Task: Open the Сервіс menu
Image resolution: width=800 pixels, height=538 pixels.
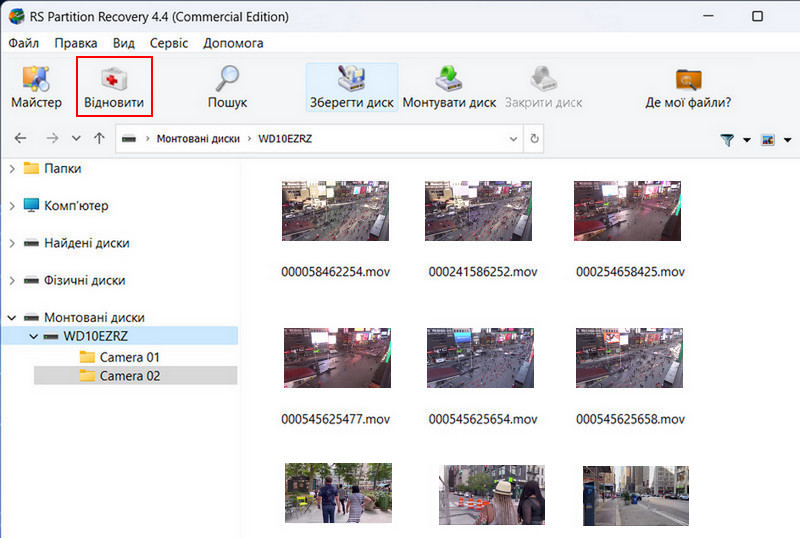Action: coord(169,43)
